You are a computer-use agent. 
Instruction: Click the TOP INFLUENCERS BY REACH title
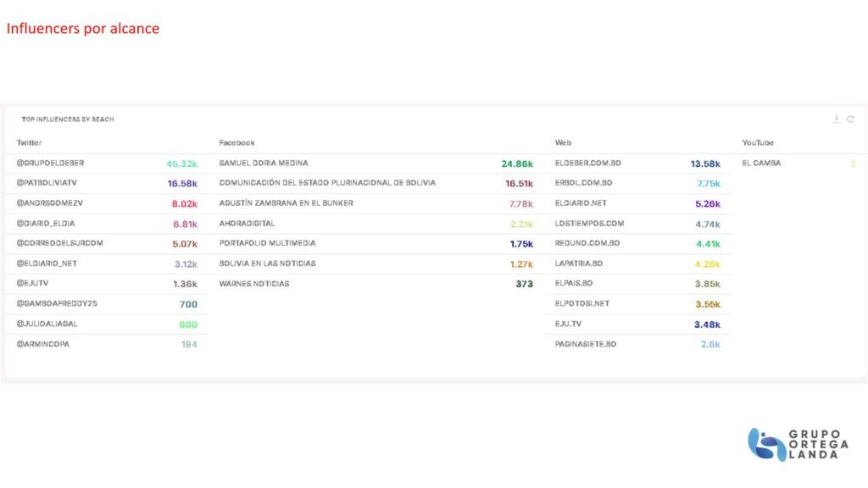(x=68, y=119)
